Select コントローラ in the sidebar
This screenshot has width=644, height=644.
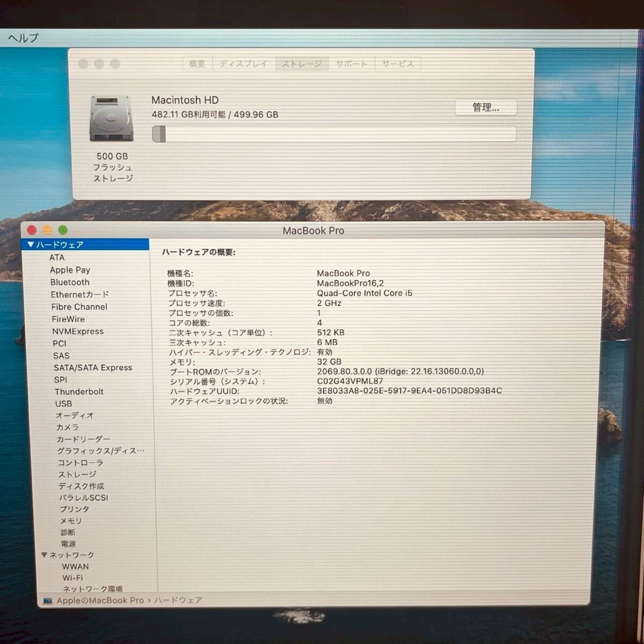tap(80, 463)
